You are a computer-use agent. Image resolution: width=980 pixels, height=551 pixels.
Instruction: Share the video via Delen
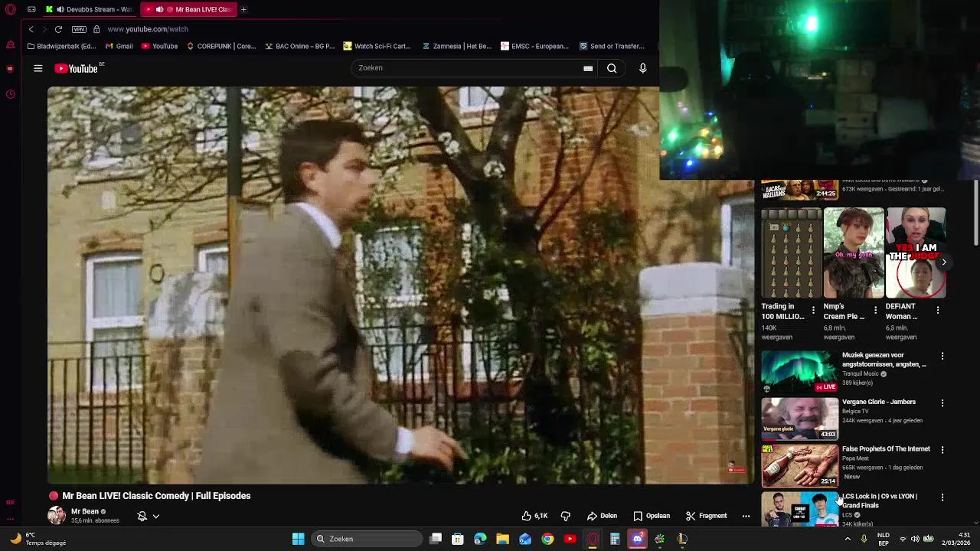pyautogui.click(x=602, y=516)
